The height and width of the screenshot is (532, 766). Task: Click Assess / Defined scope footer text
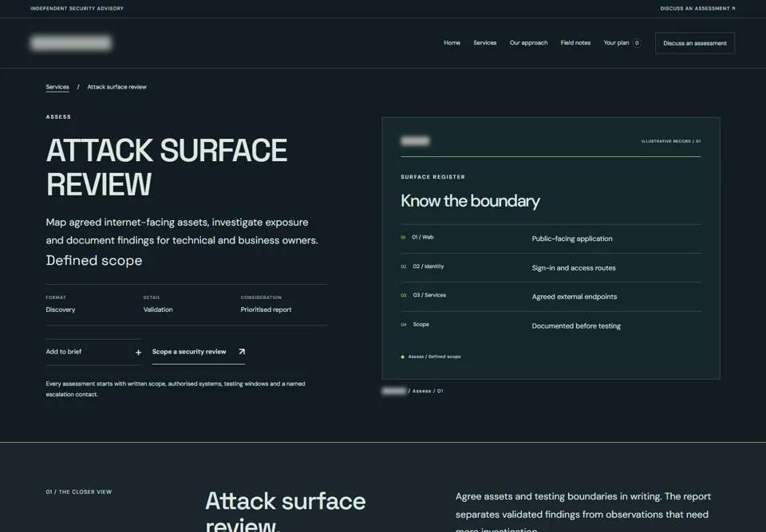click(x=434, y=357)
